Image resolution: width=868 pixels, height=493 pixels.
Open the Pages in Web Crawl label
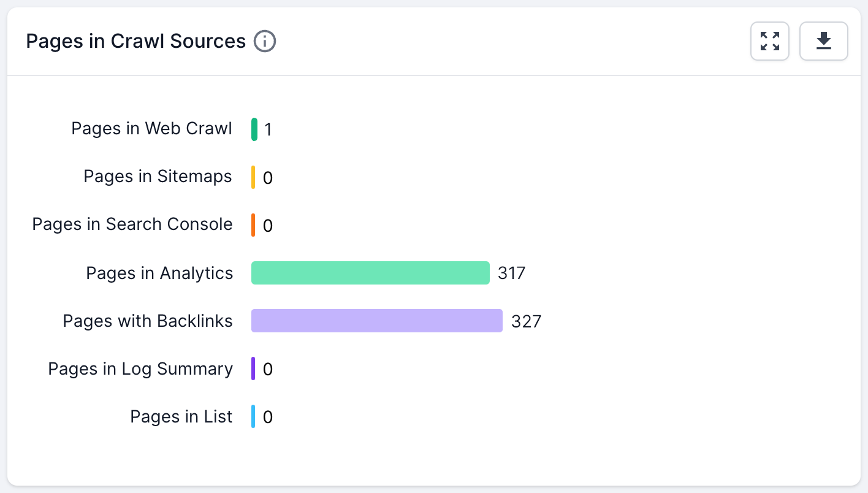point(151,129)
